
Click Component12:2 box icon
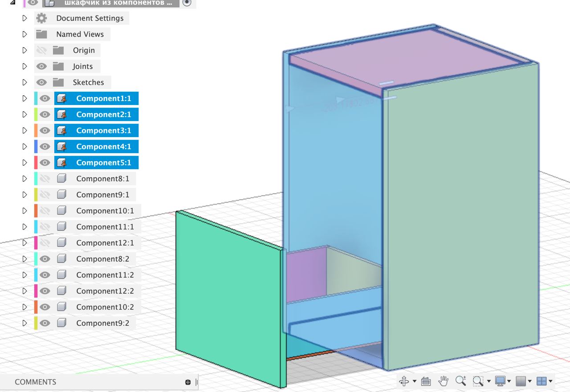(x=62, y=291)
